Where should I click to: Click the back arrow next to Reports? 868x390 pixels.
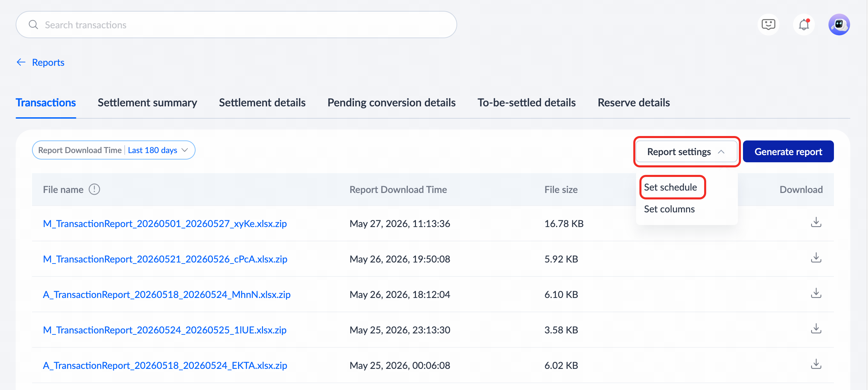21,62
